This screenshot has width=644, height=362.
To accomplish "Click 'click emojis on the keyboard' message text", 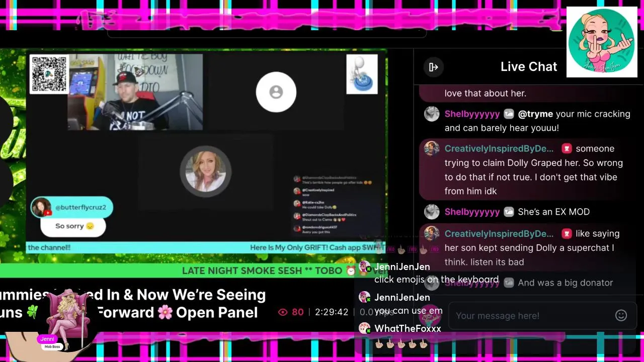I will point(436,280).
